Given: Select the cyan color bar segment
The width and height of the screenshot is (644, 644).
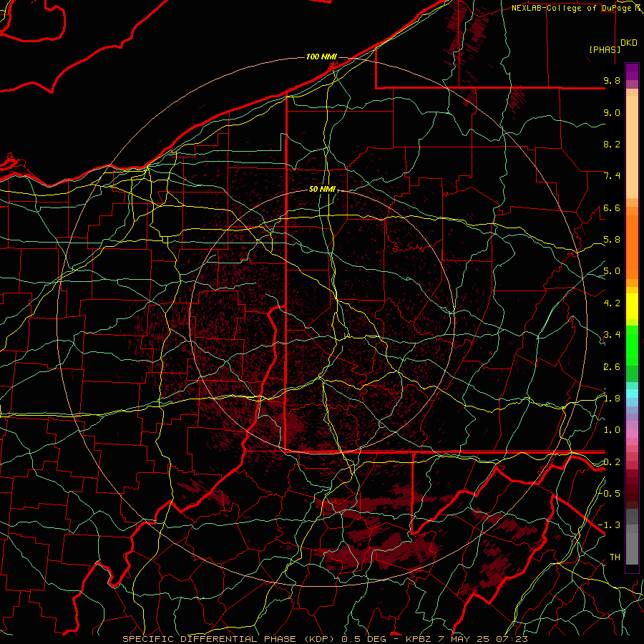Looking at the screenshot, I should [632, 394].
